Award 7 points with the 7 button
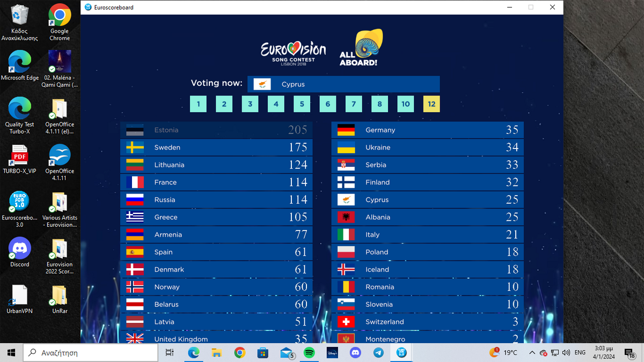This screenshot has width=644, height=362. click(x=354, y=104)
